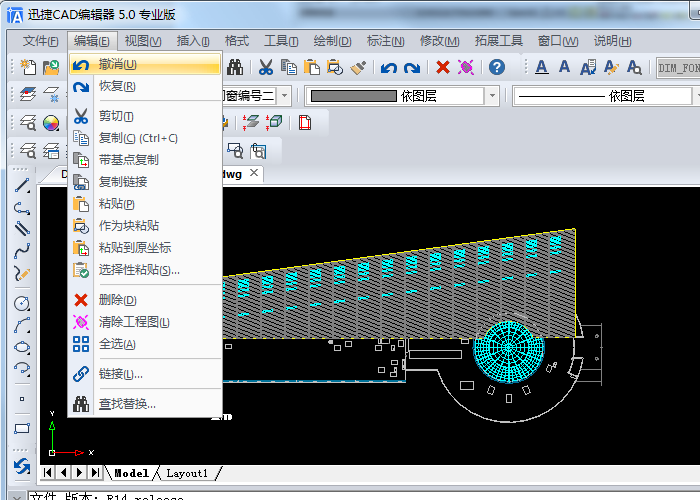Switch to the Layout1 tab
700x500 pixels.
coord(187,473)
